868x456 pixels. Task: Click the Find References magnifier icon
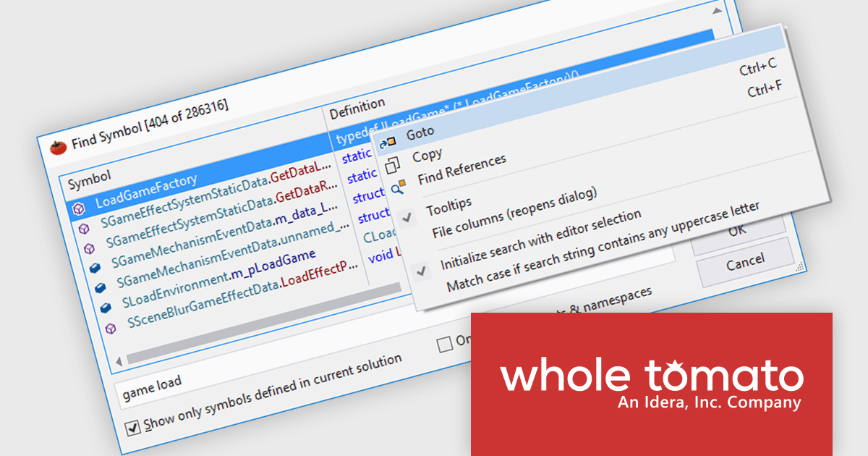click(398, 188)
